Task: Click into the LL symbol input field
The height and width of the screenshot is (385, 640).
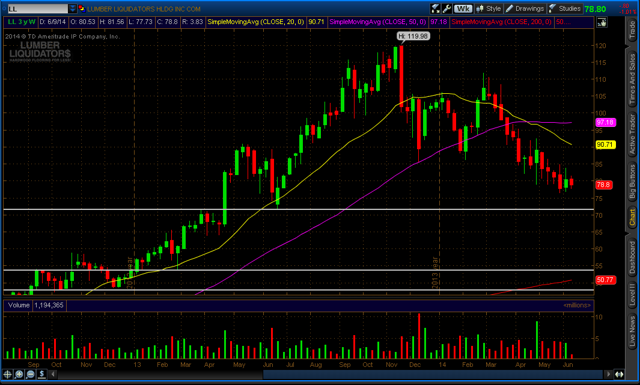Action: (38, 9)
